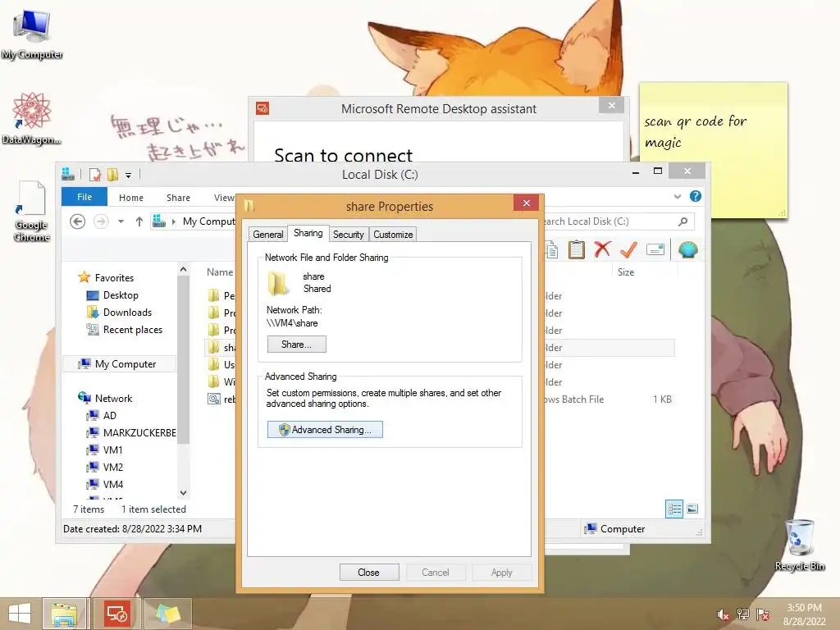Click the Action Center flag tray icon
The width and height of the screenshot is (840, 630).
tap(763, 614)
